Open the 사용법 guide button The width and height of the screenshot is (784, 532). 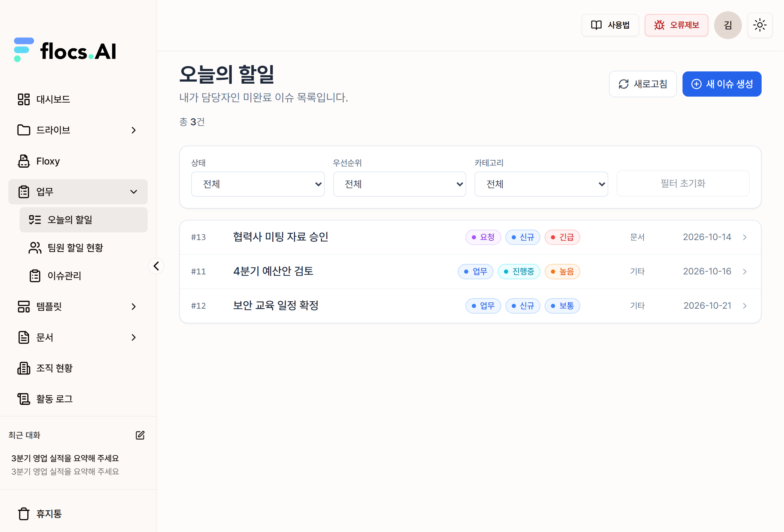click(610, 25)
